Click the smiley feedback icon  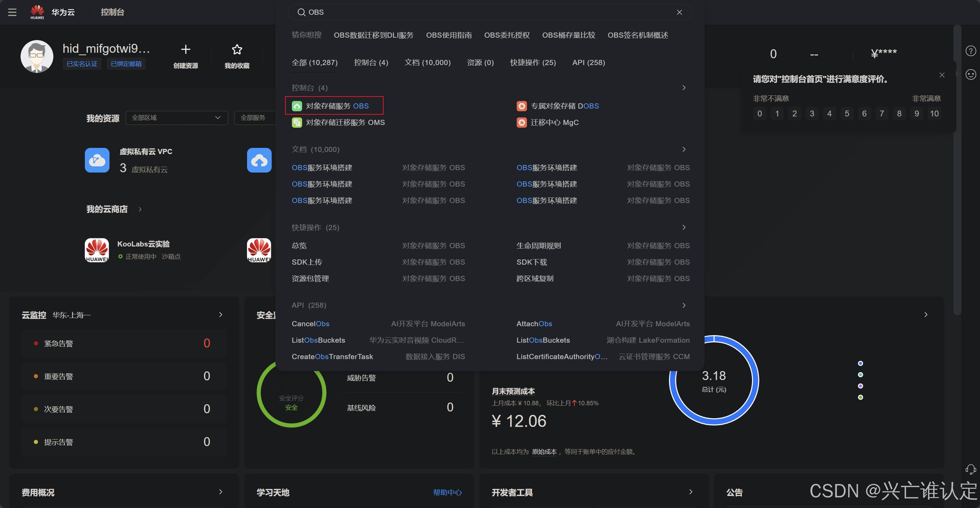[x=971, y=74]
